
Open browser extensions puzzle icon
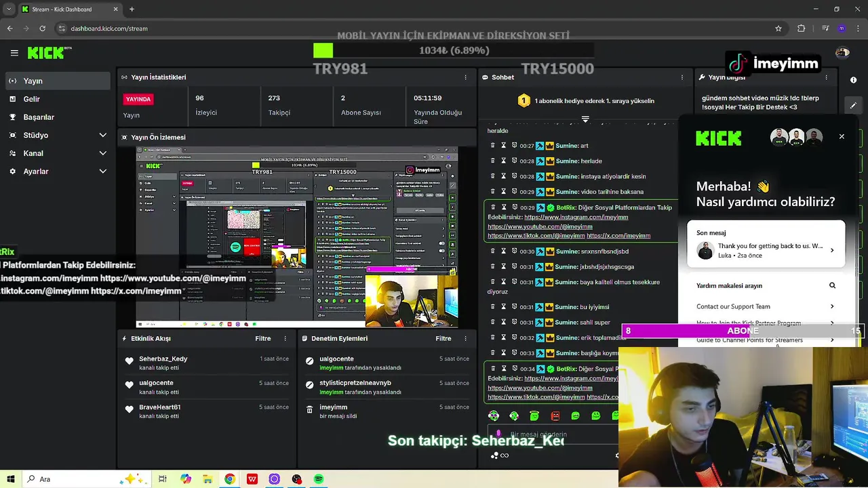coord(802,28)
